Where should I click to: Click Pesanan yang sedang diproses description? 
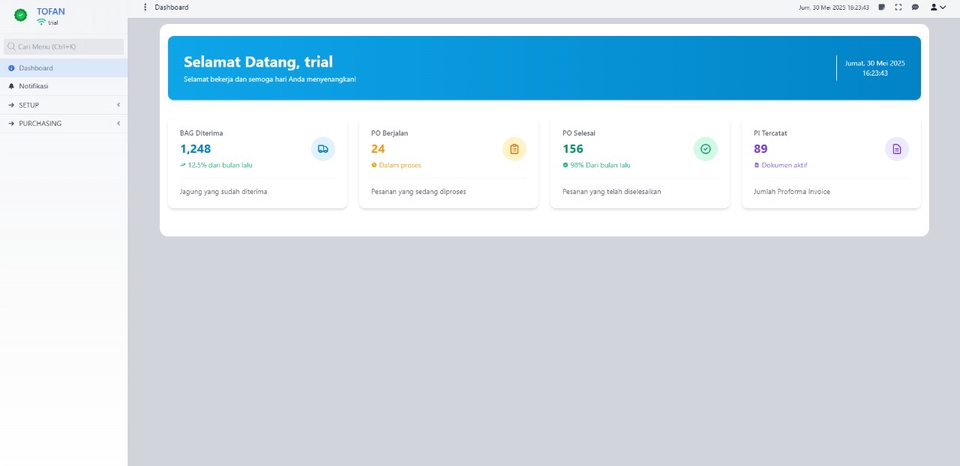(x=419, y=192)
